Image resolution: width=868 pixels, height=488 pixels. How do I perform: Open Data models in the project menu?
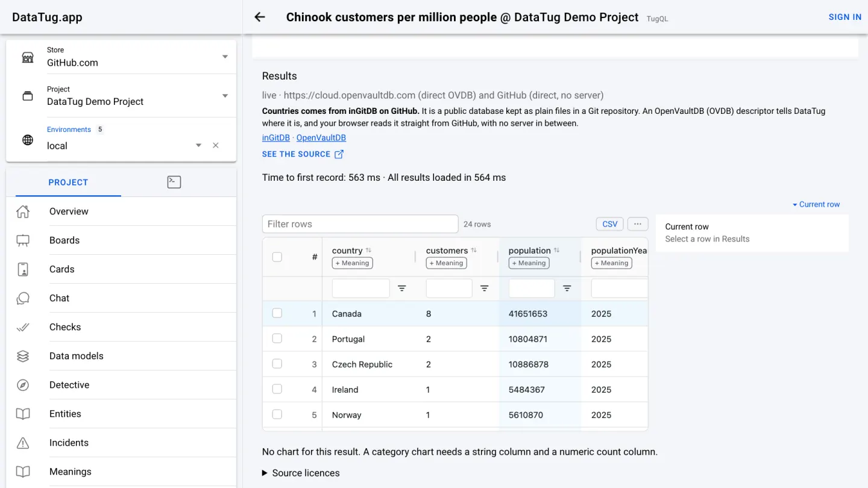pos(121,356)
